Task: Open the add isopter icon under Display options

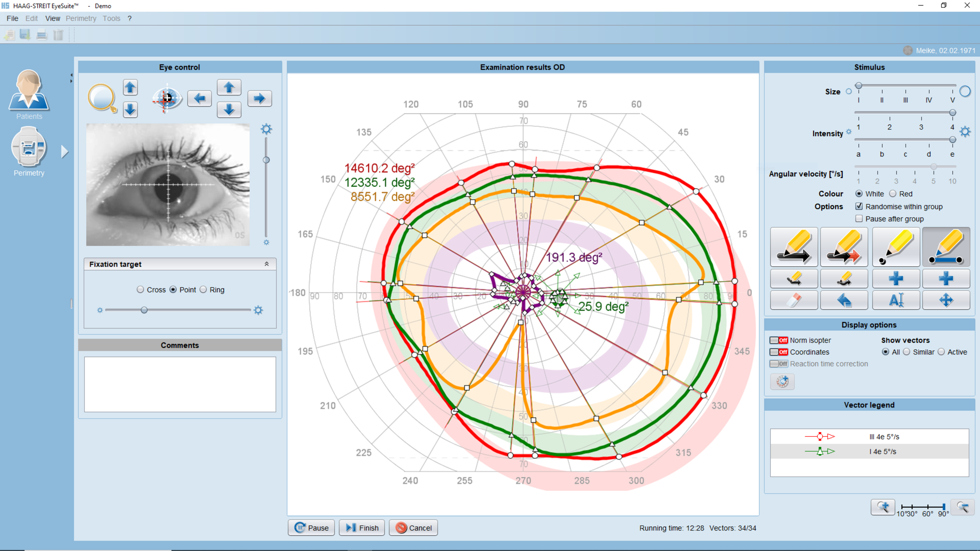Action: pos(782,381)
